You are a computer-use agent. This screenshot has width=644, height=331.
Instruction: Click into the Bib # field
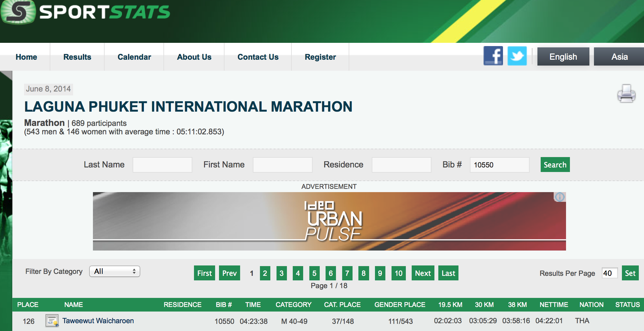point(499,165)
